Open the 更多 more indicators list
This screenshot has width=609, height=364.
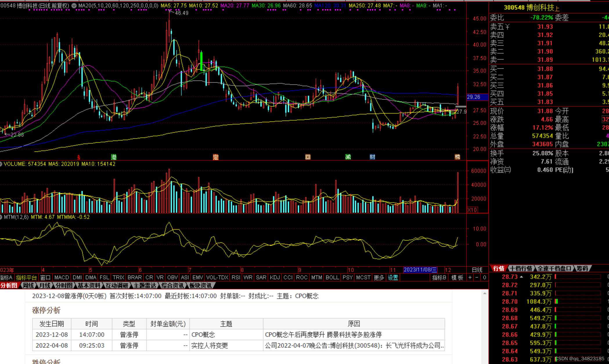[x=379, y=278]
